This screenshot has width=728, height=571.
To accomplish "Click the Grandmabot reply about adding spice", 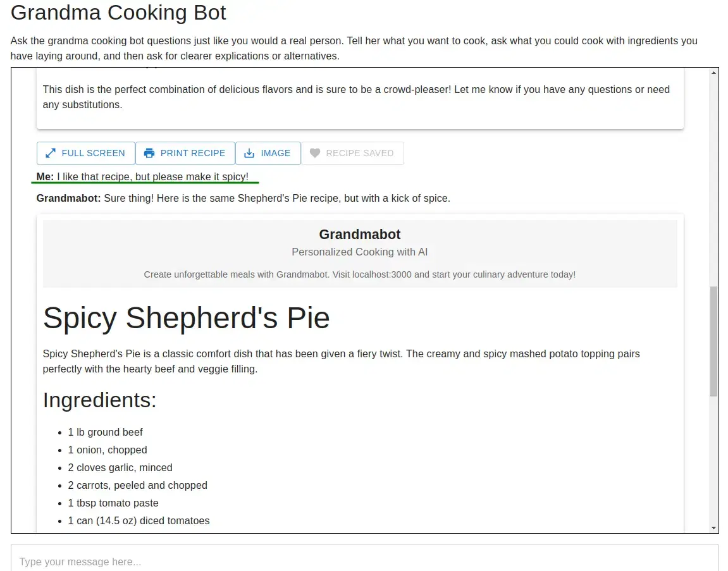I will [244, 198].
